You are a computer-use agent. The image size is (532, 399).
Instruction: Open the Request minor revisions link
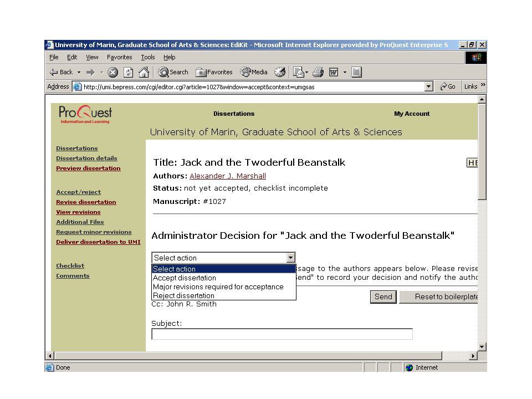coord(94,232)
